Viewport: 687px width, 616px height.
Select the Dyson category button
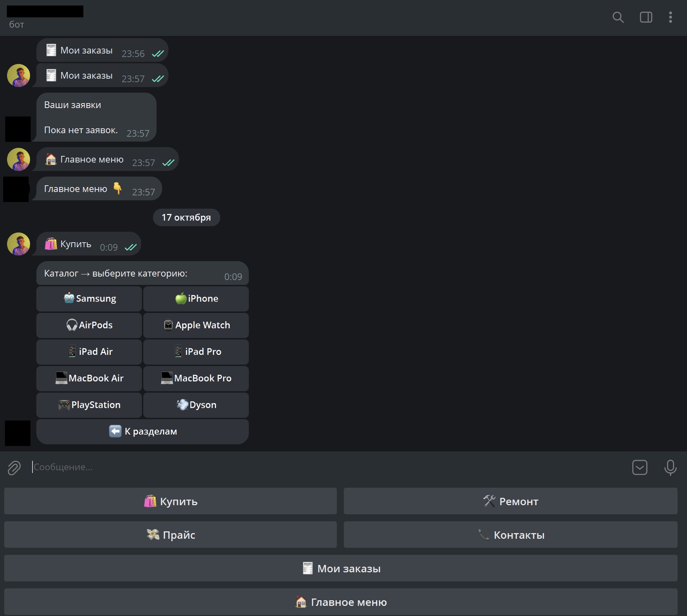click(196, 405)
